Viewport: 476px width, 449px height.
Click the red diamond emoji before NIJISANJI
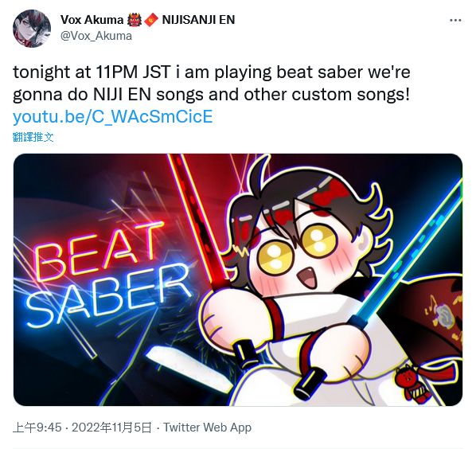151,20
